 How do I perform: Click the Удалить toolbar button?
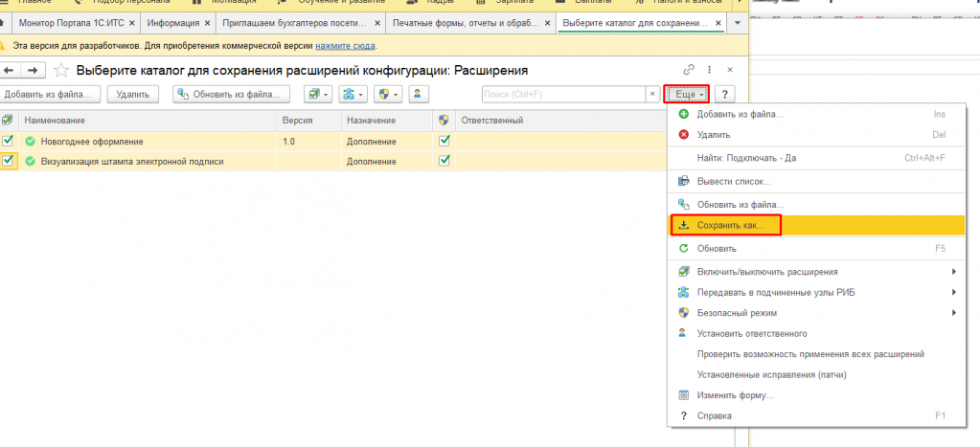point(132,94)
